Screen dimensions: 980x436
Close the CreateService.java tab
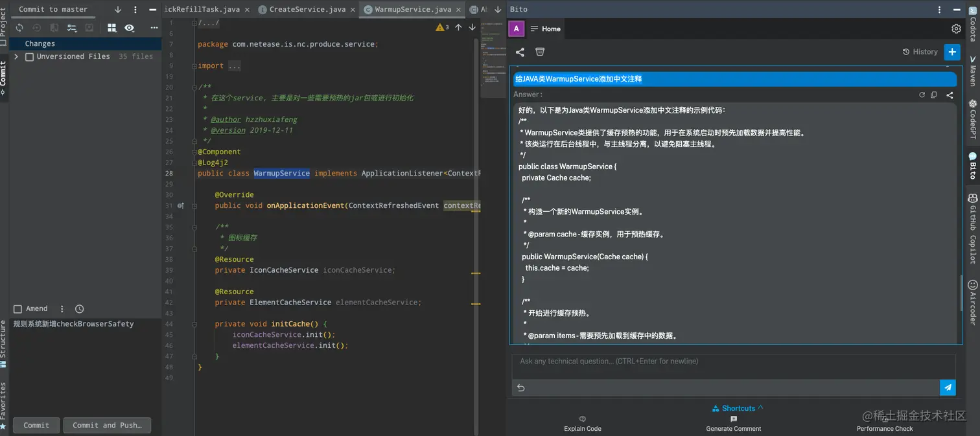pos(353,9)
